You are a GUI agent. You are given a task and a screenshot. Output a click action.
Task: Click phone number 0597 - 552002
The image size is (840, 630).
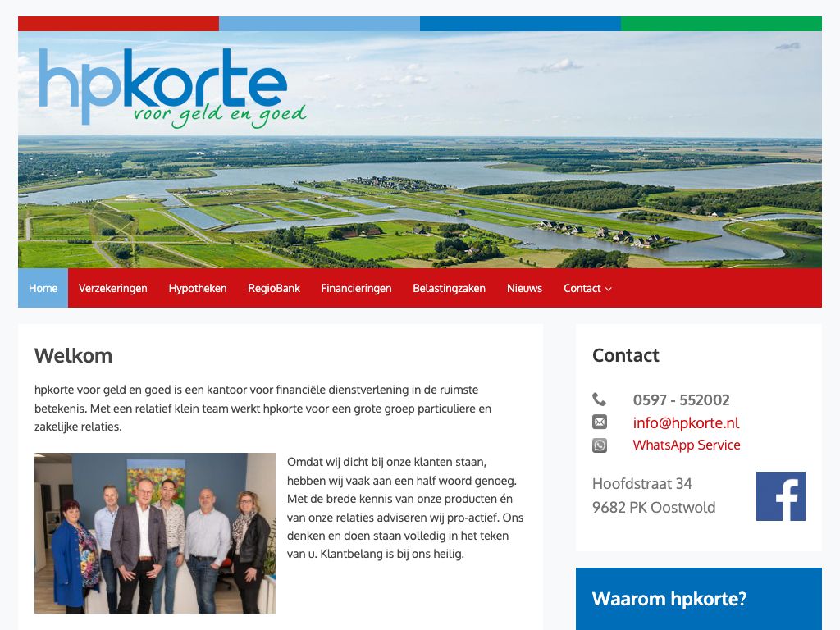pyautogui.click(x=681, y=400)
